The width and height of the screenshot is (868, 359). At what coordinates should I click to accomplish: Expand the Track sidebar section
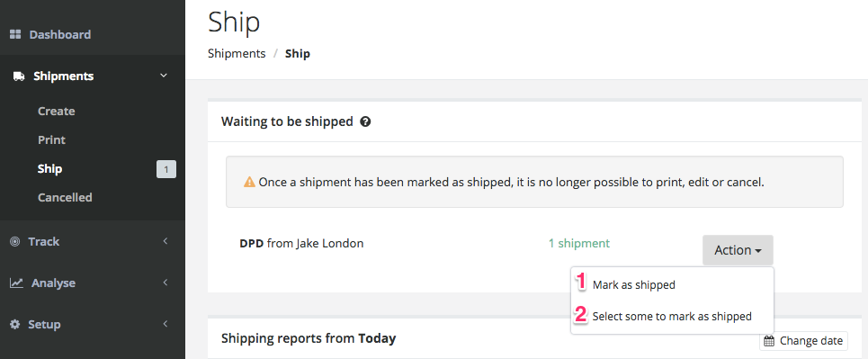pos(165,241)
